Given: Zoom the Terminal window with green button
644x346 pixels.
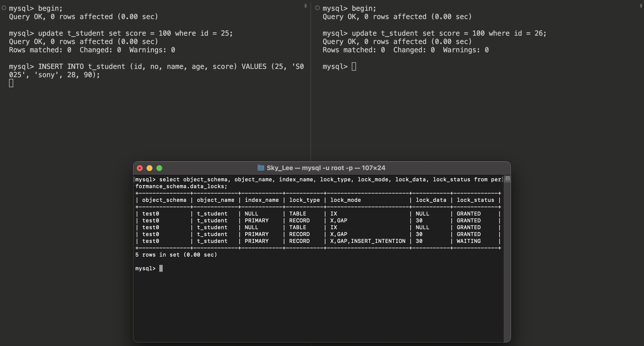Looking at the screenshot, I should (159, 168).
